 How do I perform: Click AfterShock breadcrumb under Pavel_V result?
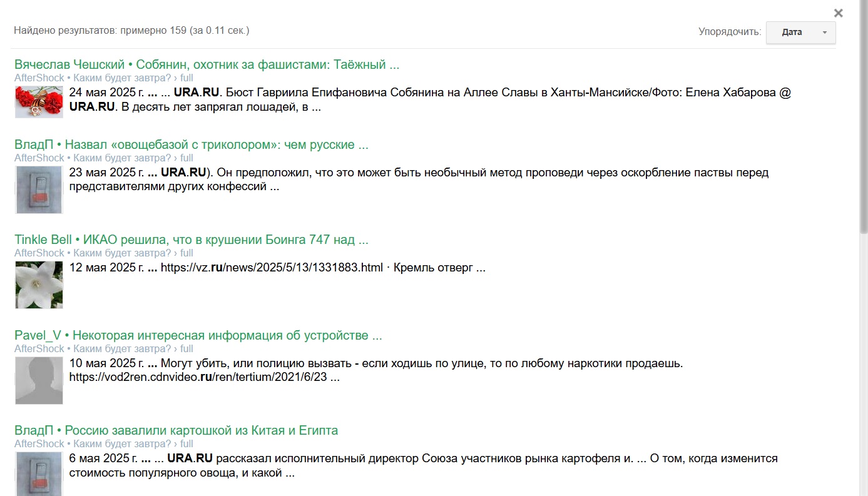click(39, 349)
